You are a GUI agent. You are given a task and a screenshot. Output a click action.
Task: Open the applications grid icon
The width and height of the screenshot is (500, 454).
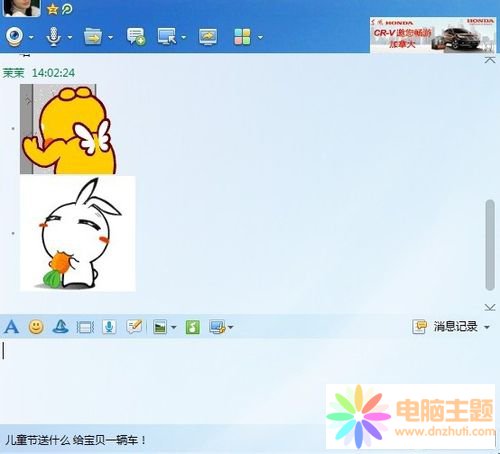(x=243, y=37)
